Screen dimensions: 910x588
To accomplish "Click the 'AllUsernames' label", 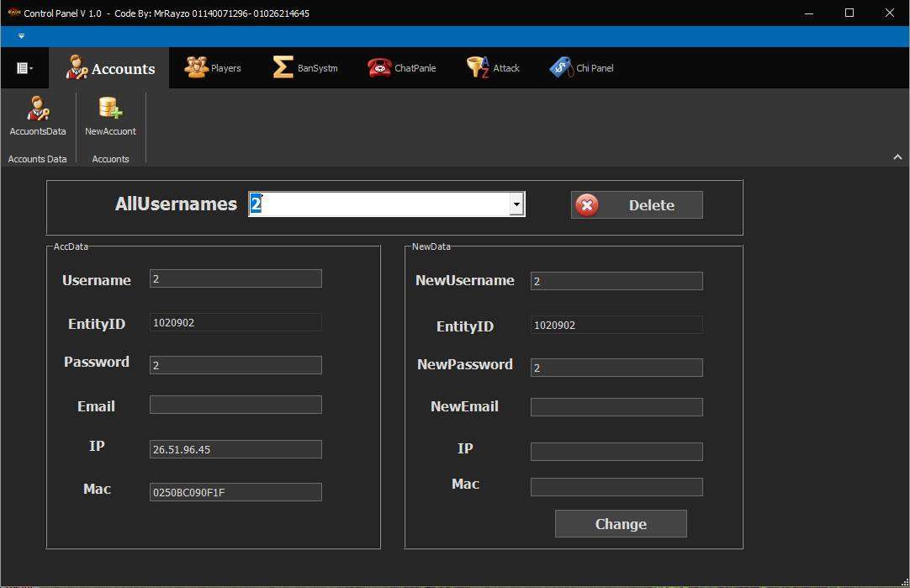I will pyautogui.click(x=176, y=204).
